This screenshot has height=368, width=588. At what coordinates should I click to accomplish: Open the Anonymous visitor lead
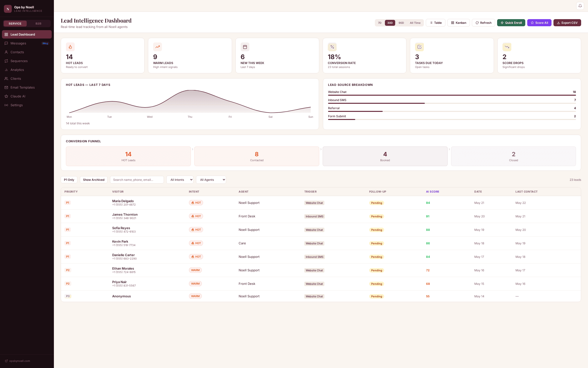tap(321, 296)
